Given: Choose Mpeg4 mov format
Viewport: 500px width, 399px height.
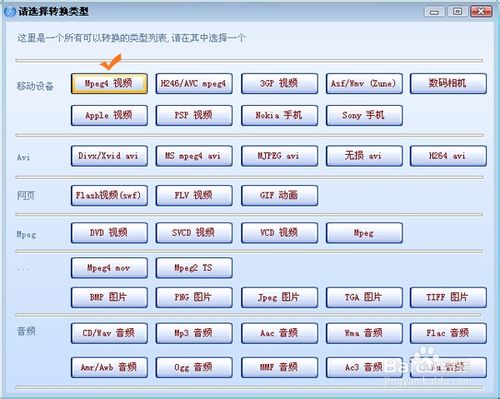Looking at the screenshot, I should [x=109, y=268].
